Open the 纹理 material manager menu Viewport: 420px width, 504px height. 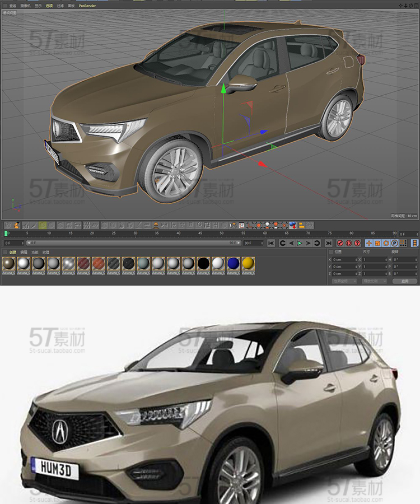(x=46, y=253)
